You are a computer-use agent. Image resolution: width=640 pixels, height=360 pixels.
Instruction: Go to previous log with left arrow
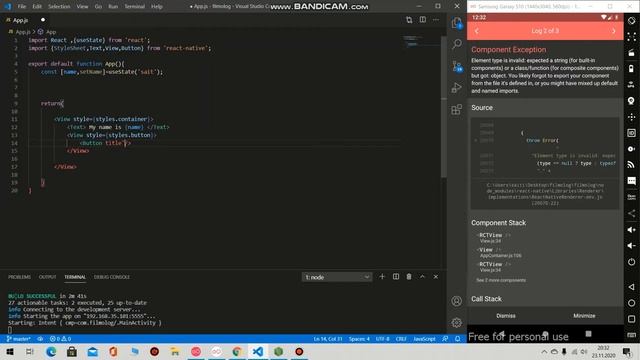(x=476, y=31)
